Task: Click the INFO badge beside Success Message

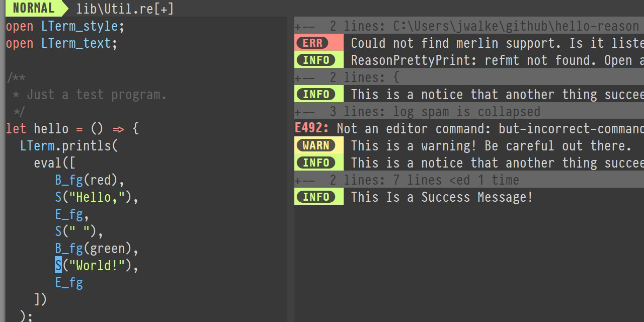Action: 316,197
